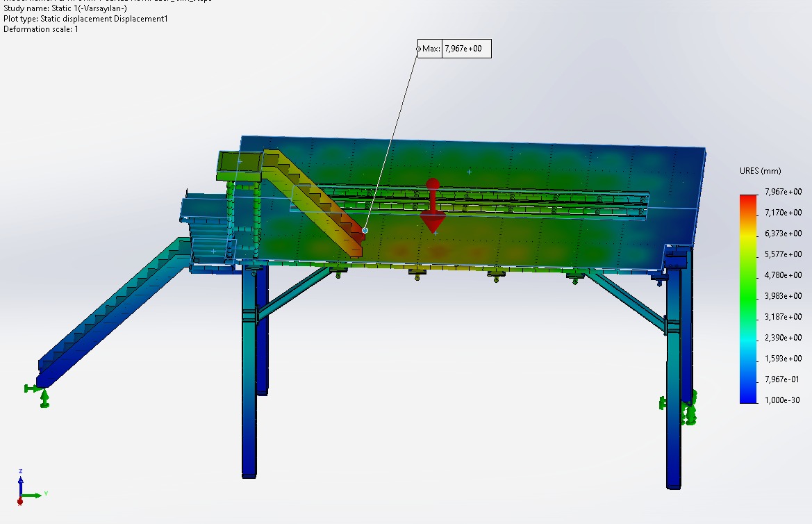Select the 'Max:' annotation label
Viewport: 812px width, 524px height.
click(x=431, y=49)
